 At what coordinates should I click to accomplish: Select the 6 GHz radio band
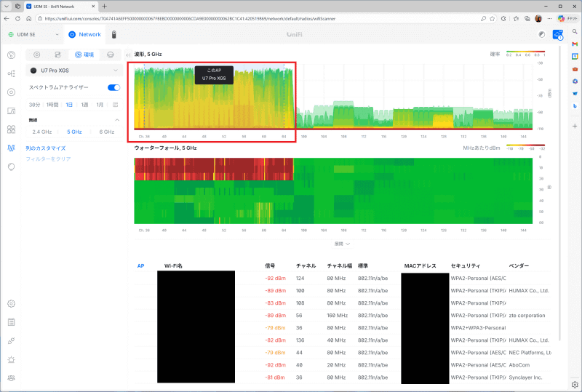coord(106,132)
